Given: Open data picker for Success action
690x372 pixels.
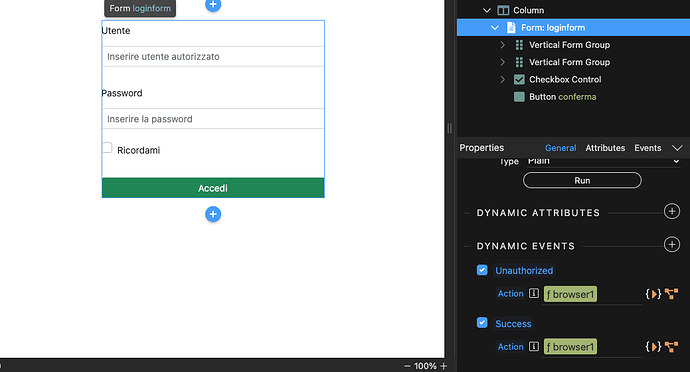Looking at the screenshot, I should tap(653, 347).
